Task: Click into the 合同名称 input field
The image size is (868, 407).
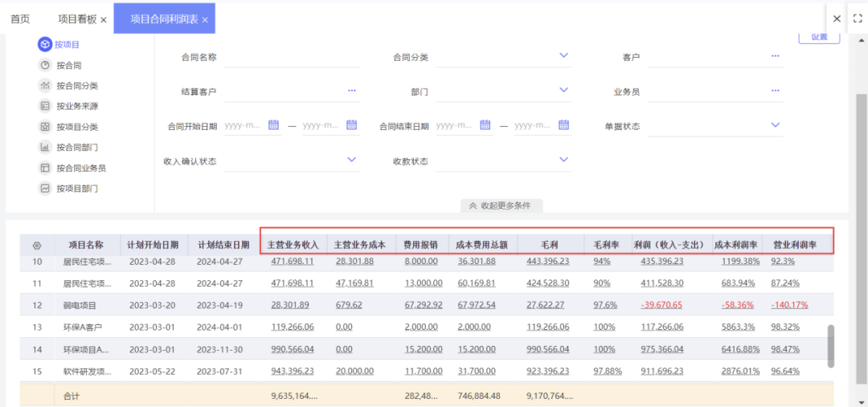Action: [292, 58]
